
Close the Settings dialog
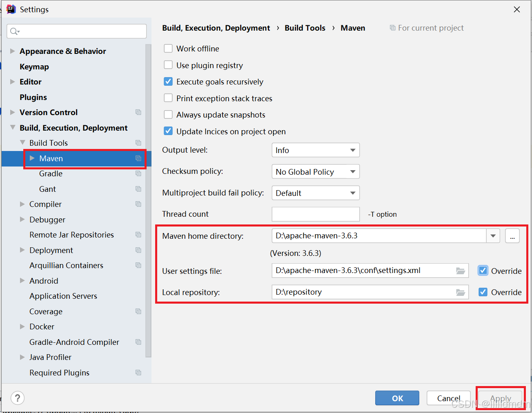click(517, 9)
